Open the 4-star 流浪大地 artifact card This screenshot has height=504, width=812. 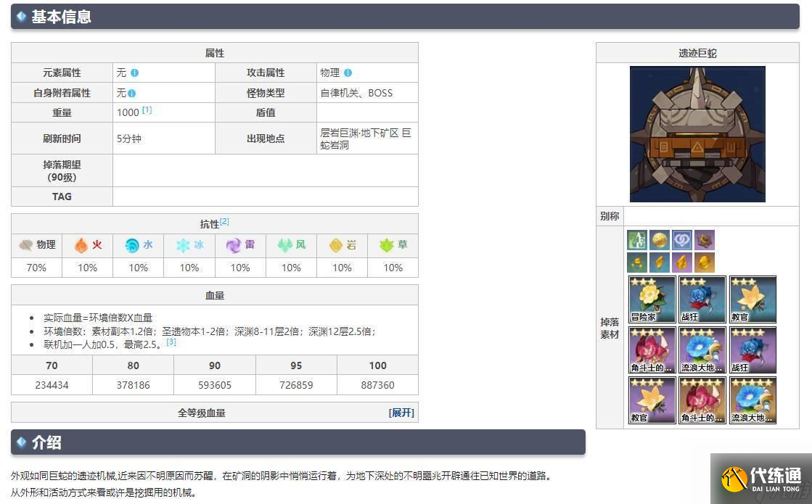point(702,350)
